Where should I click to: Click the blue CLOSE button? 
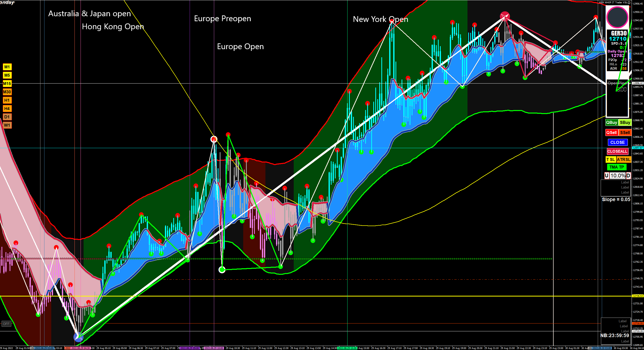pos(617,142)
